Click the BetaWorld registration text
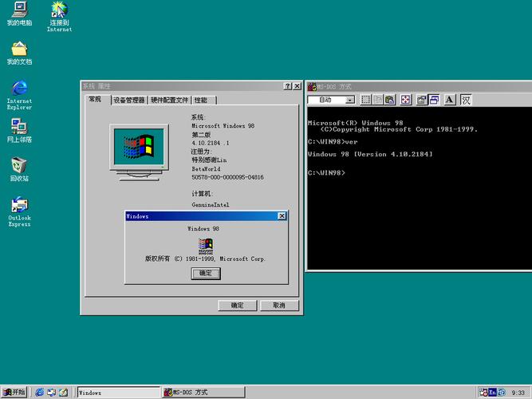532x399 pixels. 206,168
